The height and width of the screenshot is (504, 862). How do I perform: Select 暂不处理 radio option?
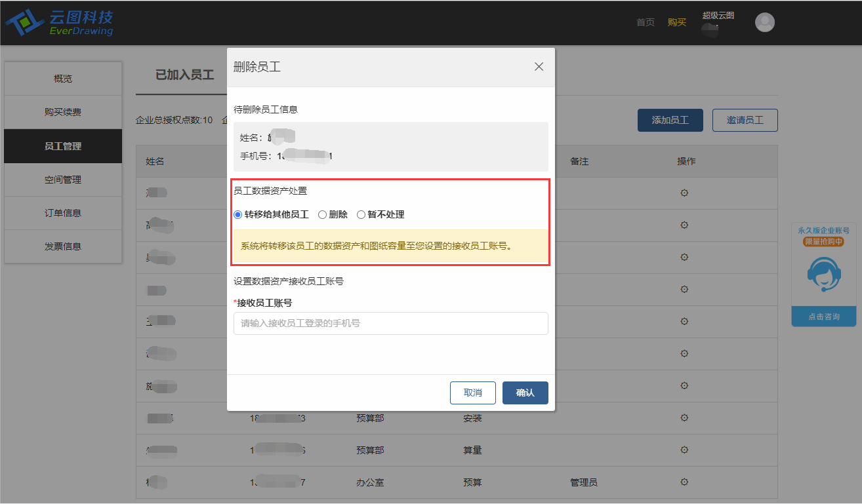click(380, 214)
